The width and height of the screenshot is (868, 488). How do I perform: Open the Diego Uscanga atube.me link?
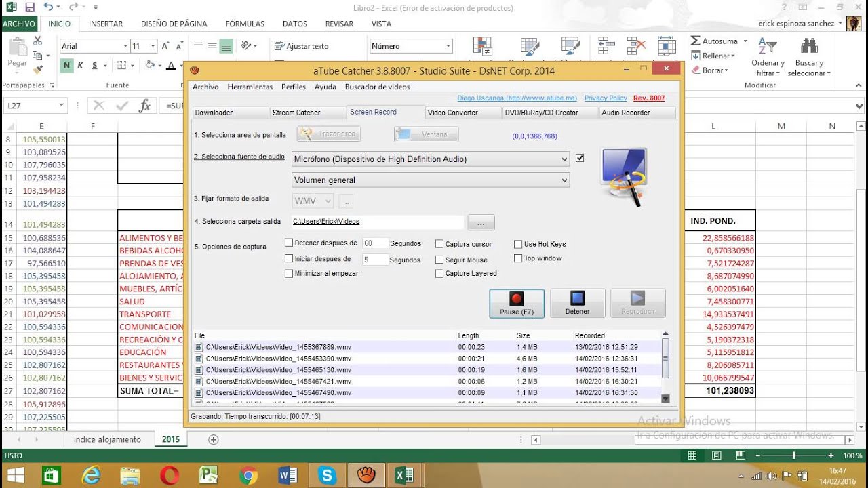[x=517, y=98]
